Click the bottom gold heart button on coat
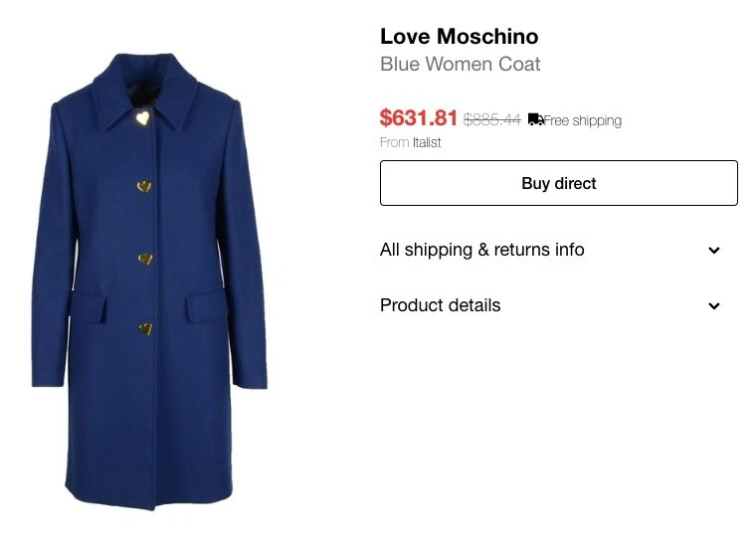The height and width of the screenshot is (550, 756). 145,329
